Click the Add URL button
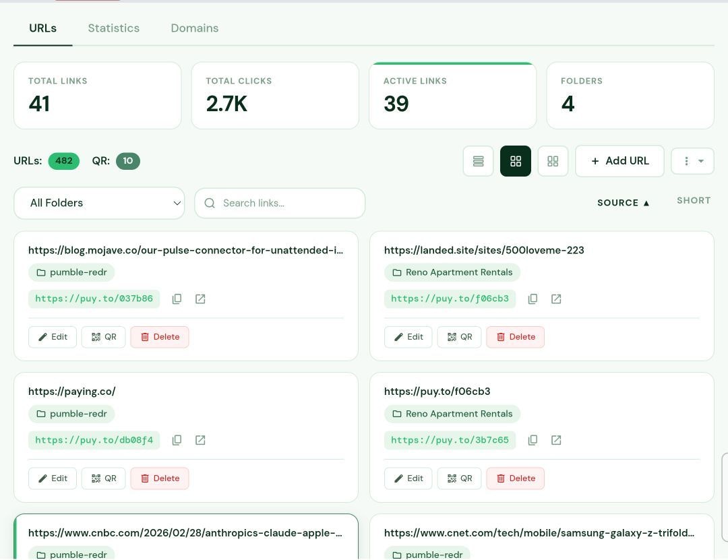 click(x=619, y=161)
